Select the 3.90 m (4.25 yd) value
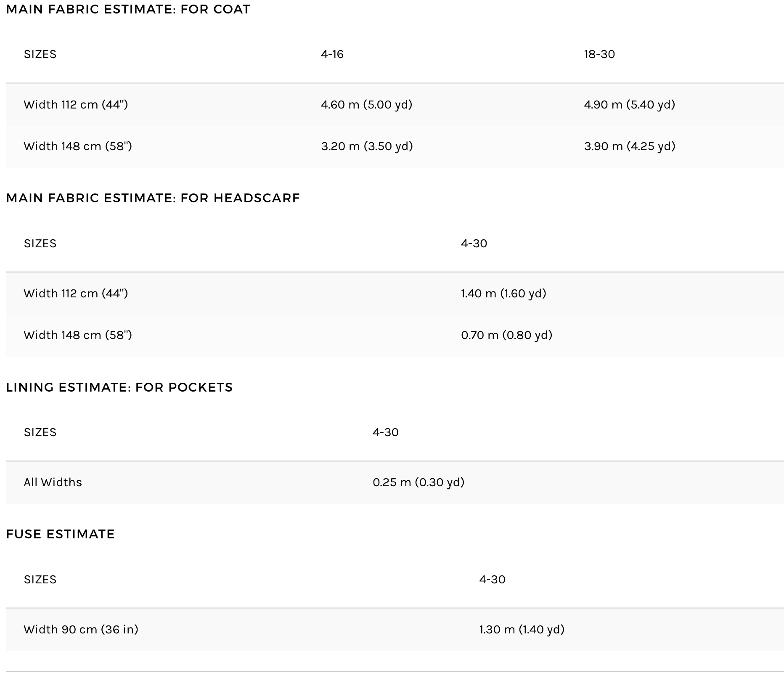Screen dimensions: 784x678 tap(630, 146)
